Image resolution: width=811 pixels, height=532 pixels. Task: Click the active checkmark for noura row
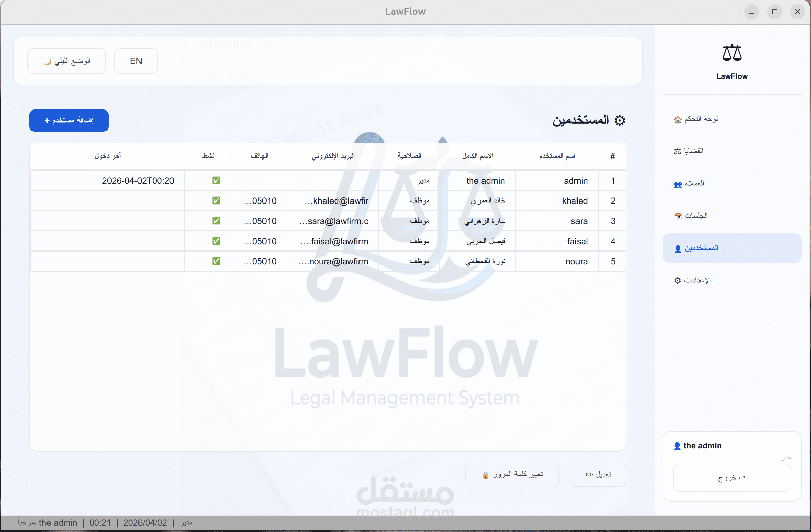[216, 261]
